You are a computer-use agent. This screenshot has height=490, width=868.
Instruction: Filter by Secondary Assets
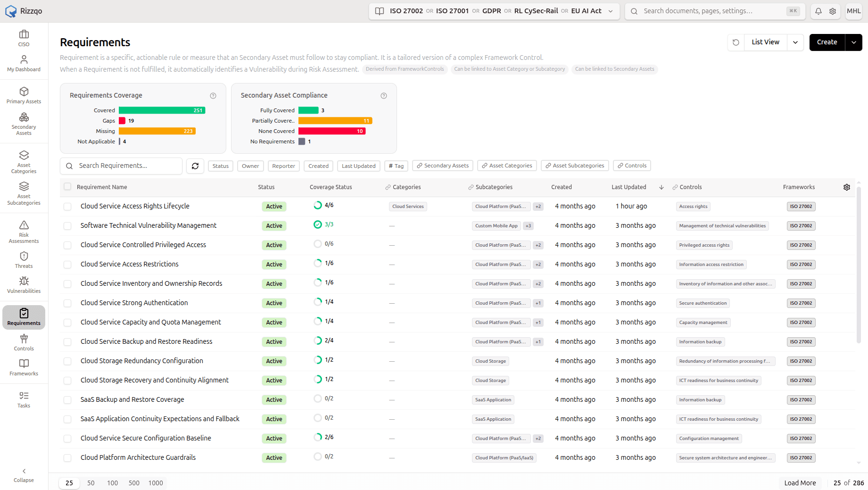pyautogui.click(x=443, y=166)
